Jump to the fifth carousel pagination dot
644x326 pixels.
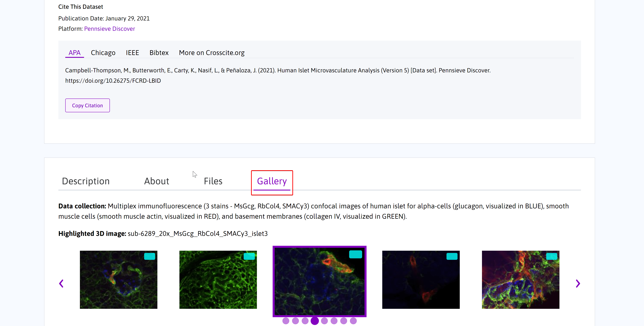click(x=324, y=321)
